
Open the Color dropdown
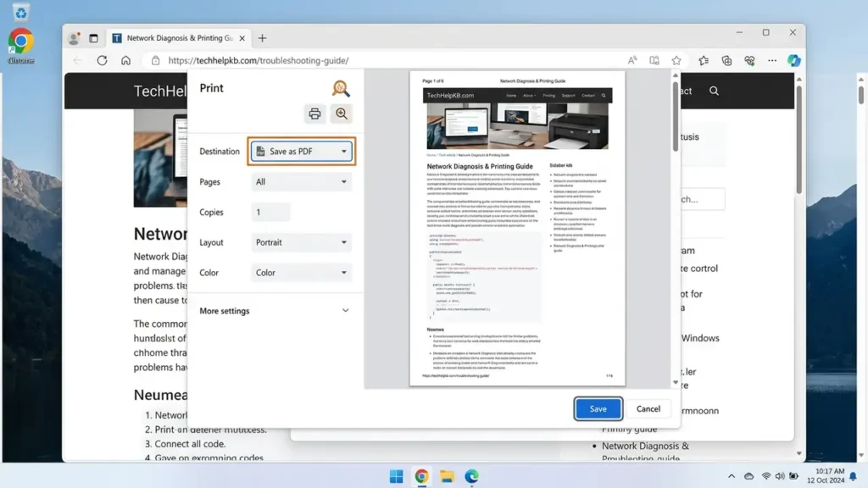[301, 273]
